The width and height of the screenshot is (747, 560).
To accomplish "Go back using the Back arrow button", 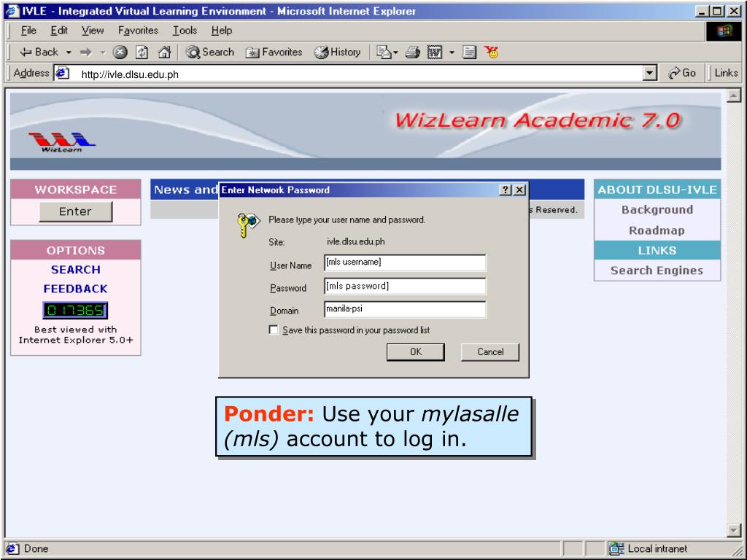I will (x=39, y=52).
